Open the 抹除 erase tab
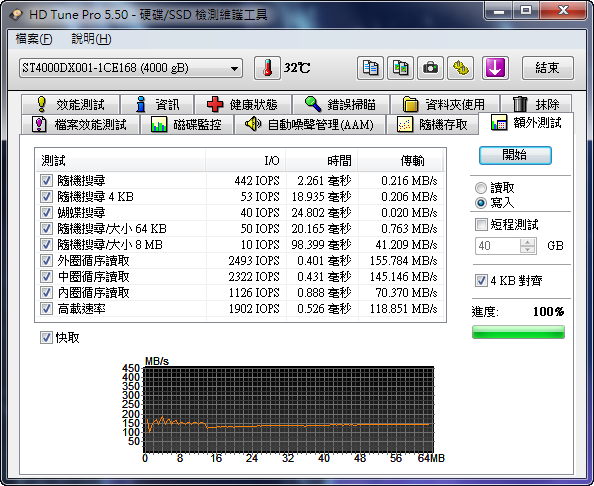 point(536,104)
